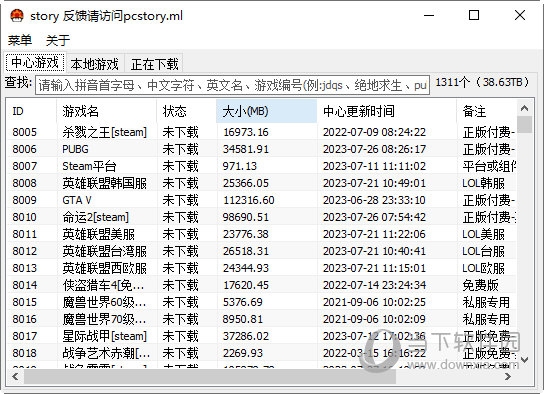
Task: Focus the 查找 search input field
Action: tap(232, 85)
